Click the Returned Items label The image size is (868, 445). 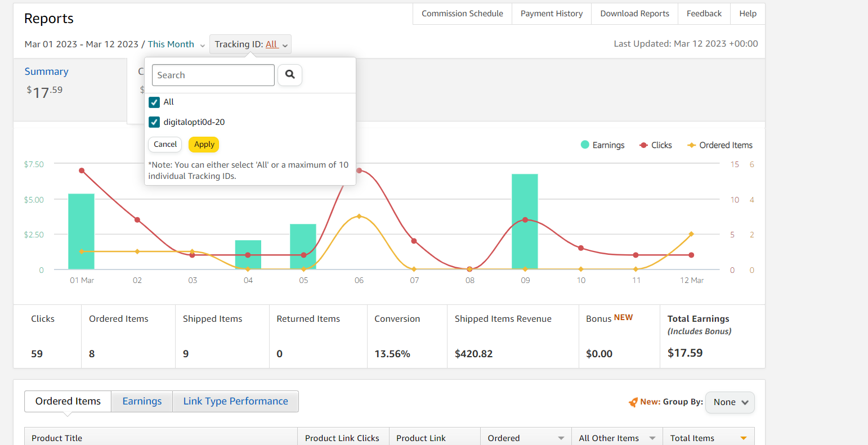[308, 319]
